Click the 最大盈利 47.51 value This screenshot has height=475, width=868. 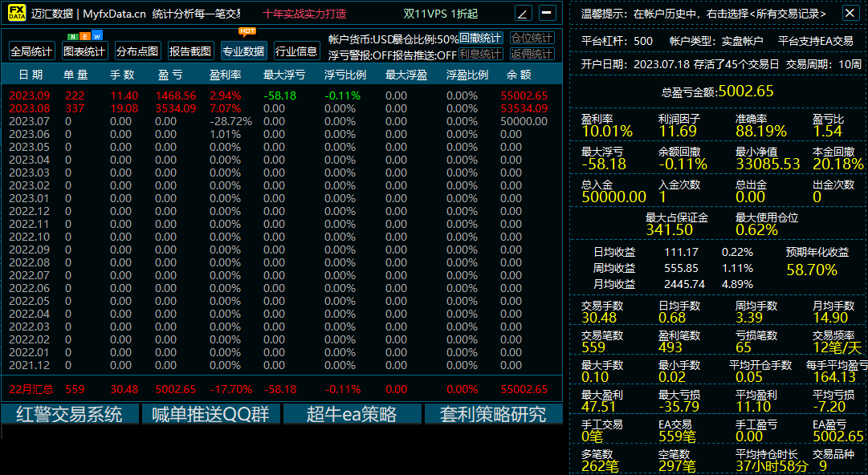coord(598,407)
